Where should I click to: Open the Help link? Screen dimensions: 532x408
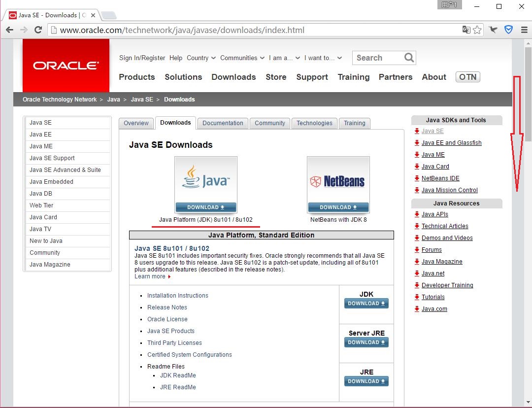[x=176, y=58]
